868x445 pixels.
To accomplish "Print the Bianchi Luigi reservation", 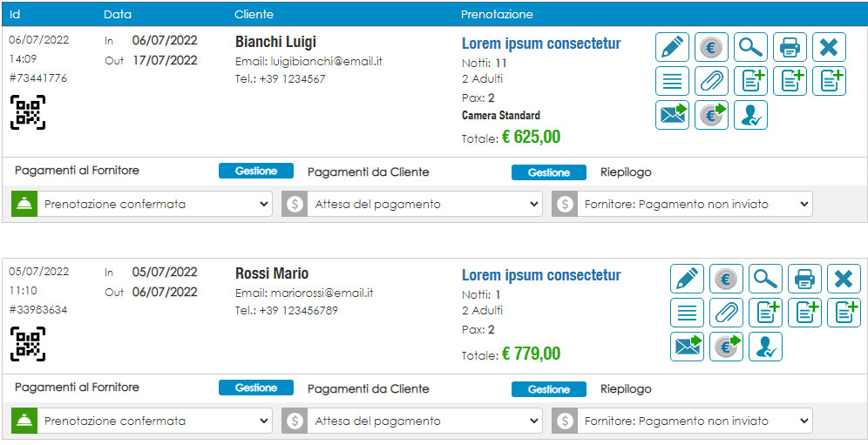I will pos(790,47).
